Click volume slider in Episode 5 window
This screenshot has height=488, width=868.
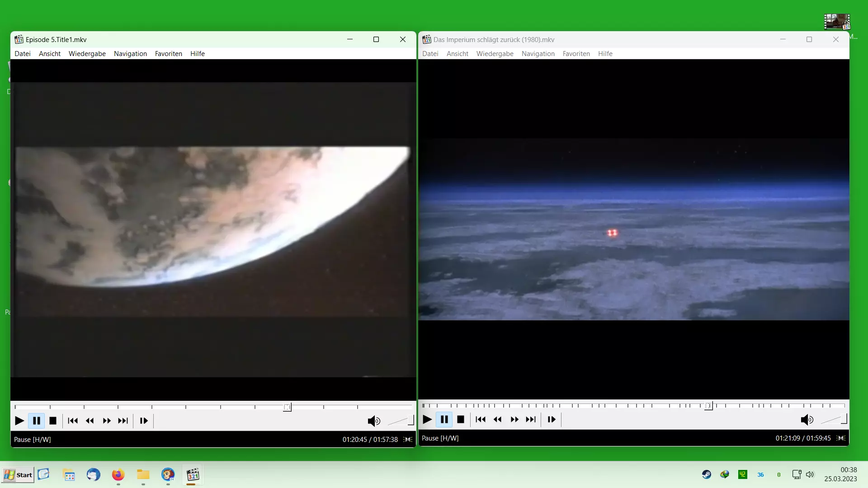[x=401, y=421]
